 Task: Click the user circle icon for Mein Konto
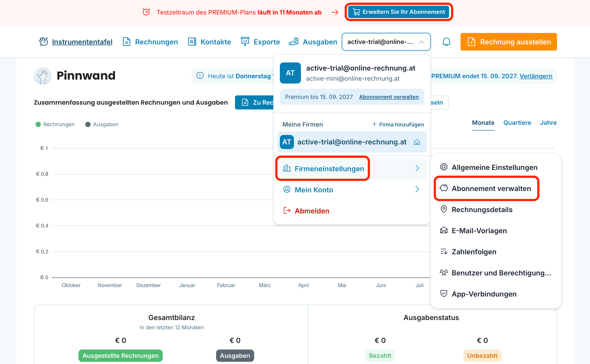[287, 189]
